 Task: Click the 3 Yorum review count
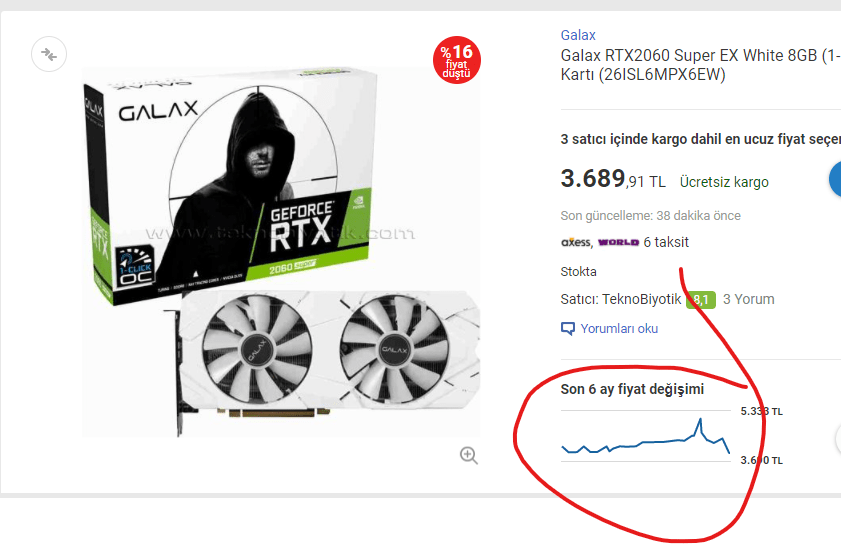point(748,299)
